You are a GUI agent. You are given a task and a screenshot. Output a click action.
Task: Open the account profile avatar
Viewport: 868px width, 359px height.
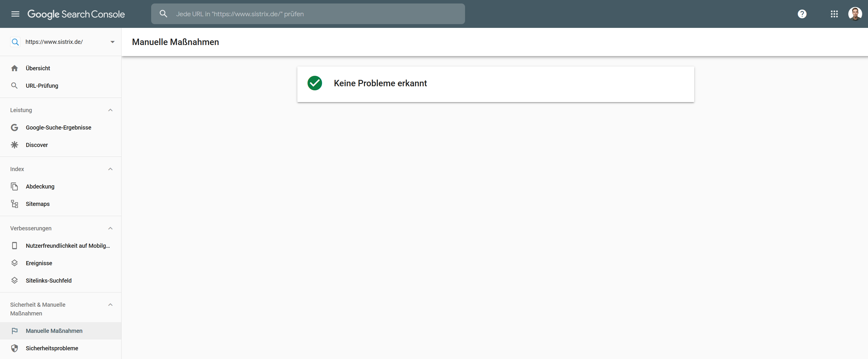point(855,14)
